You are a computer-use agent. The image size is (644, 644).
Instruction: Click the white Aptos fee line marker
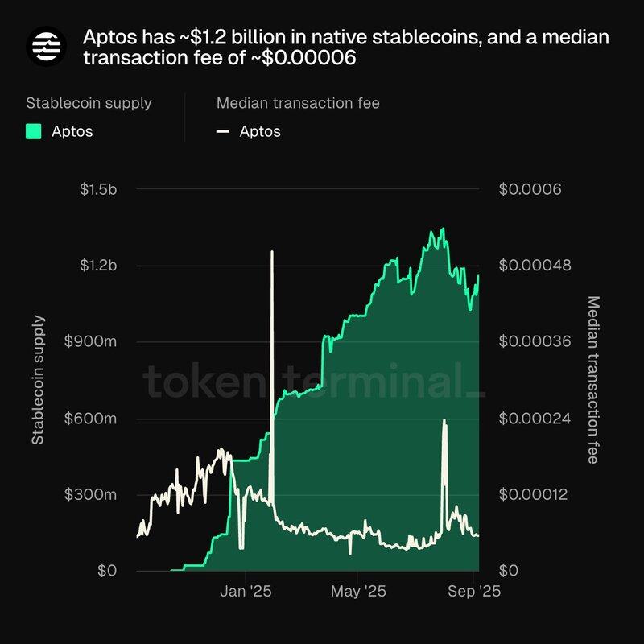pos(223,131)
